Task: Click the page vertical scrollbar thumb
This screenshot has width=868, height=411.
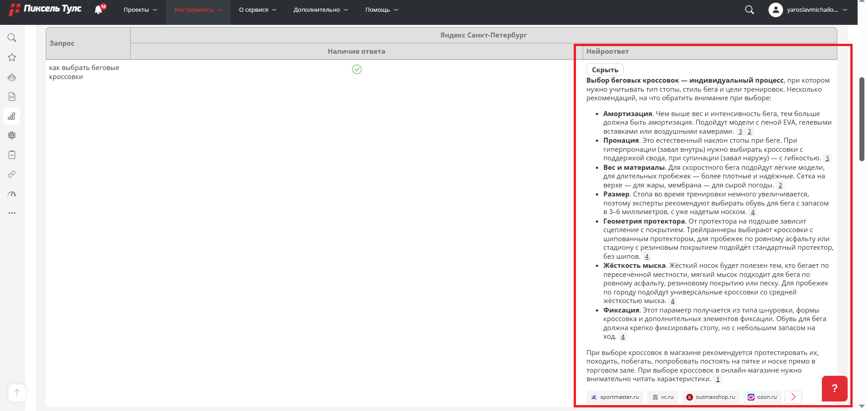Action: pos(862,119)
